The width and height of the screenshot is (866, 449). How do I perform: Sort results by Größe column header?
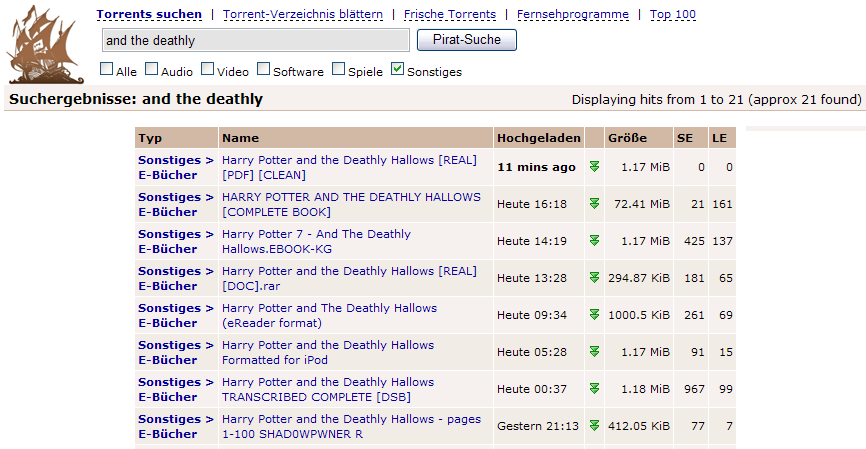tap(627, 138)
